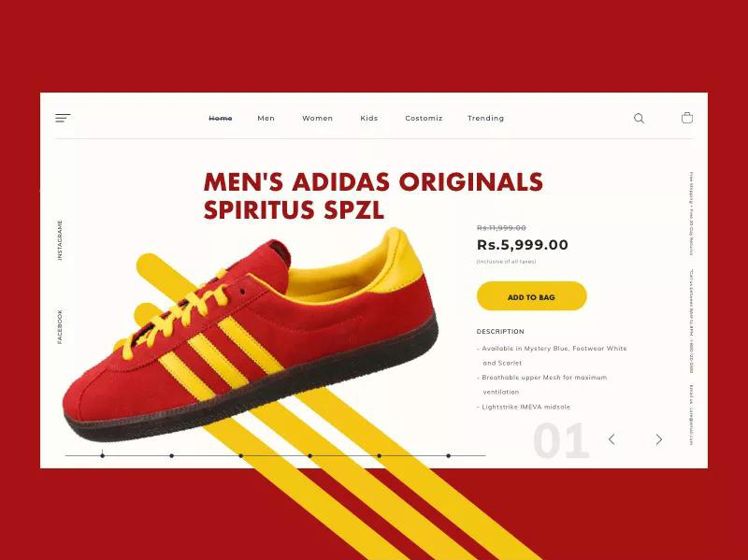This screenshot has width=748, height=560.
Task: Go to next product with right arrow
Action: 659,439
